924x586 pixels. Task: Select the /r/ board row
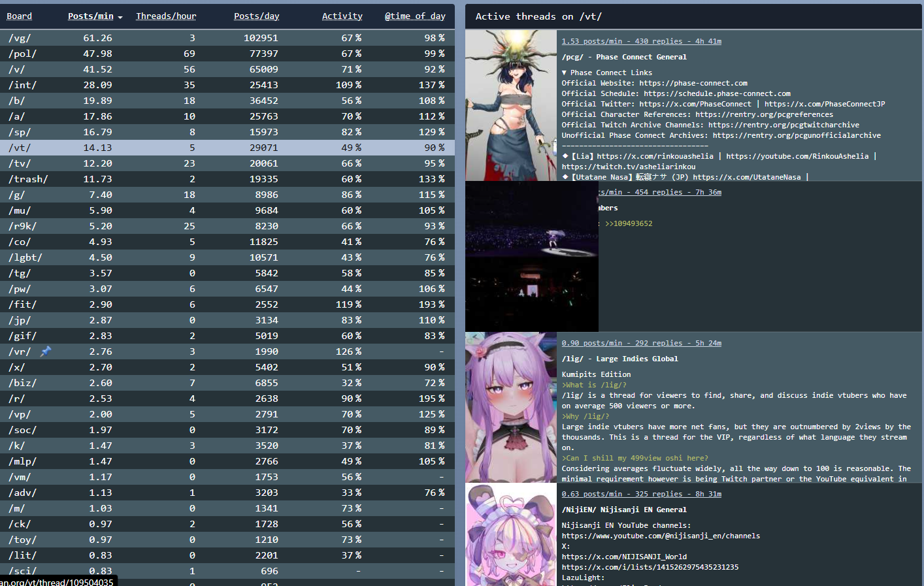pyautogui.click(x=227, y=399)
